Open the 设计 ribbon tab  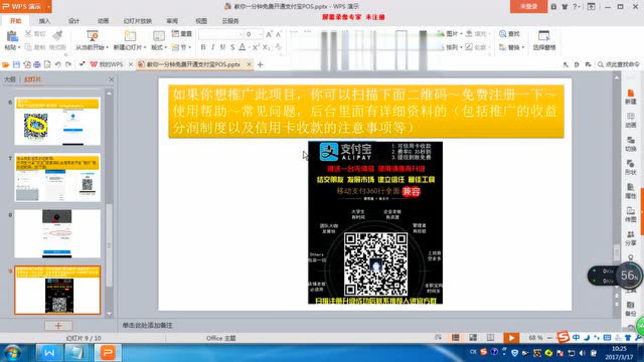[74, 21]
